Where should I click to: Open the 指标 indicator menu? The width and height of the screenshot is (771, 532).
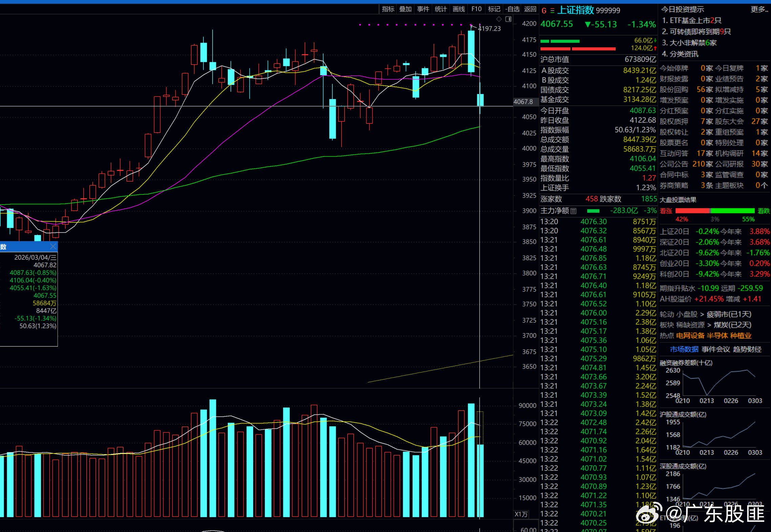pyautogui.click(x=388, y=9)
